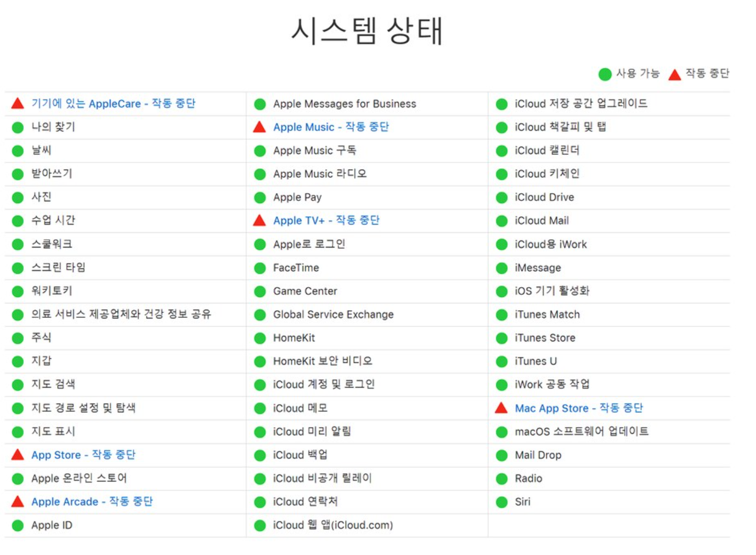Open the Apple Music 작동 중단 link
The image size is (756, 555).
pyautogui.click(x=331, y=127)
